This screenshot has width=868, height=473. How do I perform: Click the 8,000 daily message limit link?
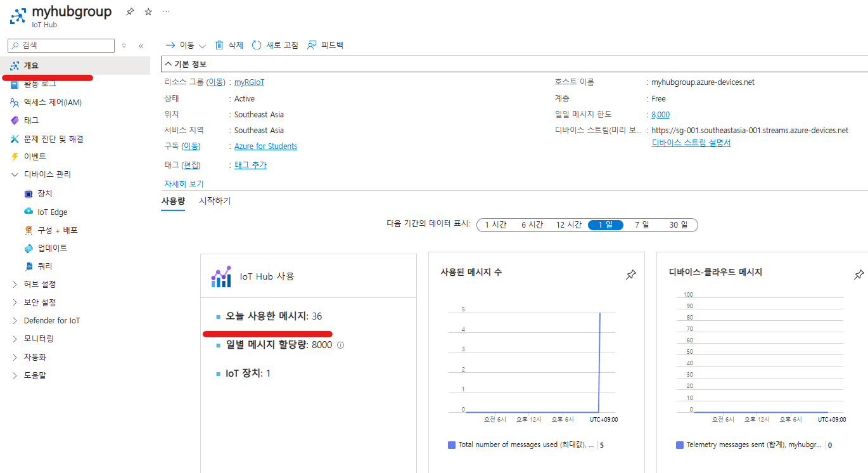click(660, 115)
